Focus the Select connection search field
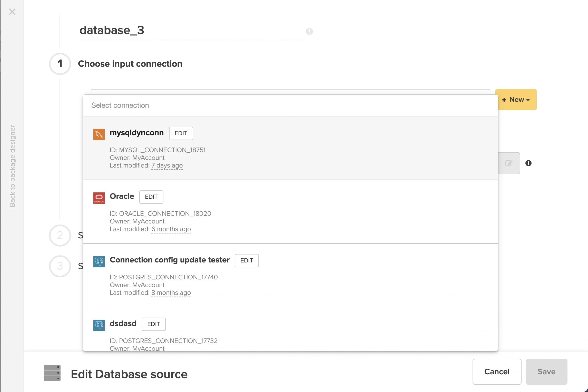This screenshot has width=588, height=392. 290,105
